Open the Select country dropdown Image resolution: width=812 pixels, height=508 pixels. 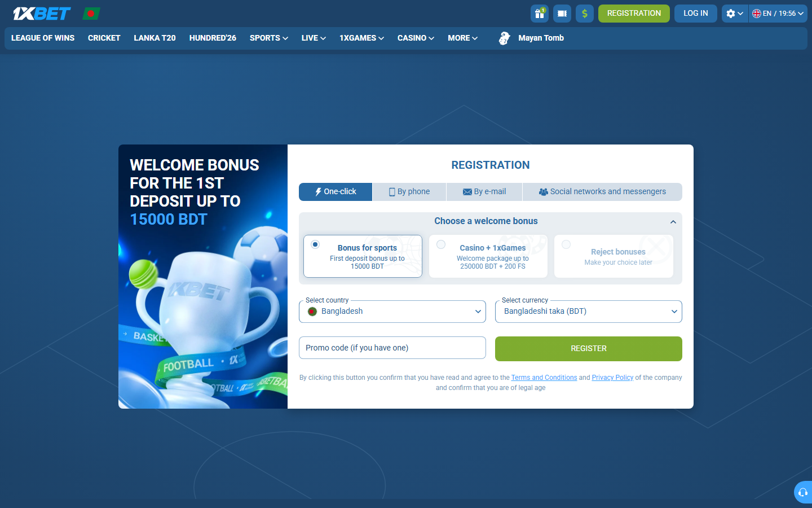click(392, 312)
